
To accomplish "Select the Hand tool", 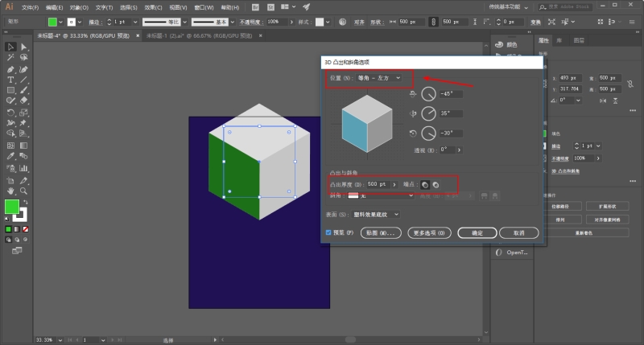I will pyautogui.click(x=10, y=191).
